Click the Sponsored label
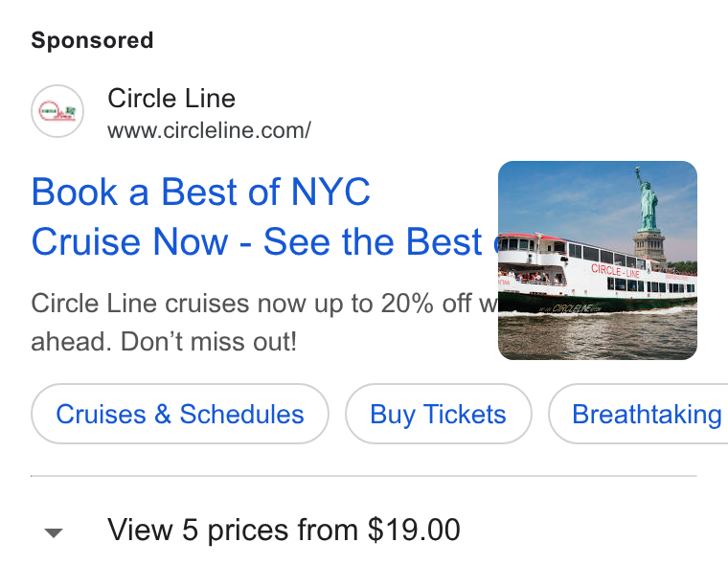This screenshot has width=728, height=588. click(x=92, y=40)
